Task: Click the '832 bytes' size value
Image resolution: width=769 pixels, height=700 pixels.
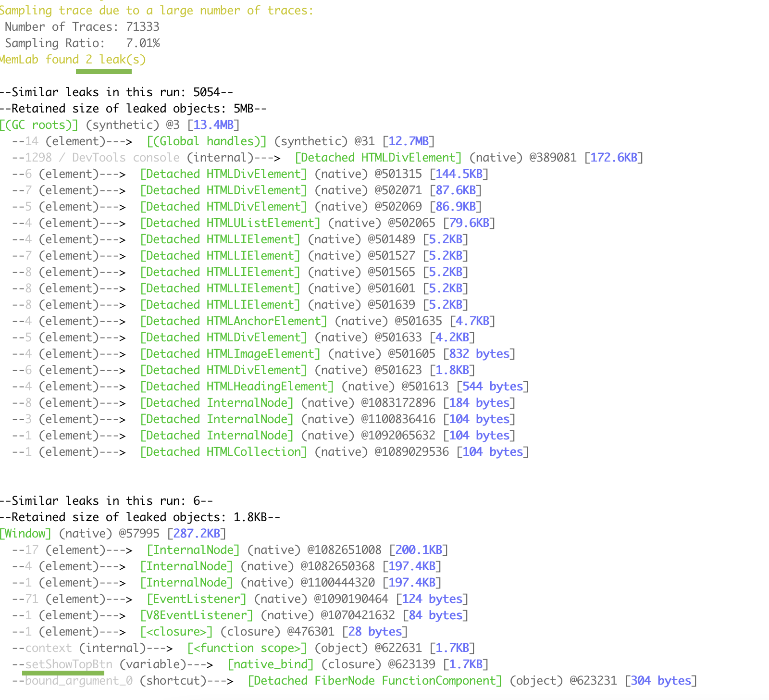Action: coord(479,354)
